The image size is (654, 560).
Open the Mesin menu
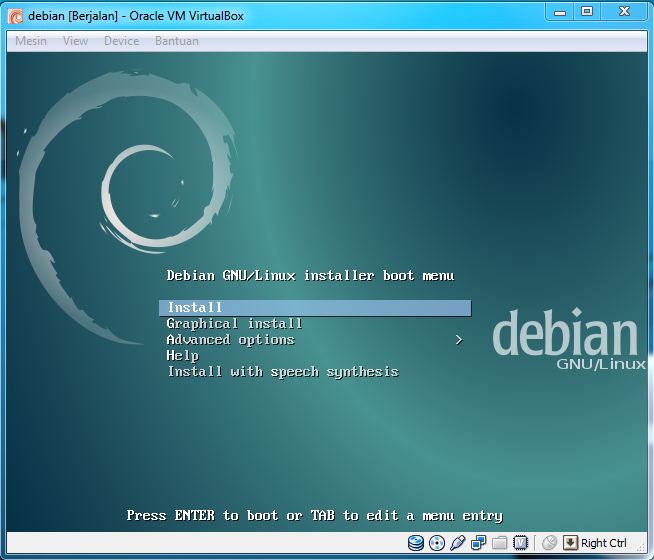31,41
